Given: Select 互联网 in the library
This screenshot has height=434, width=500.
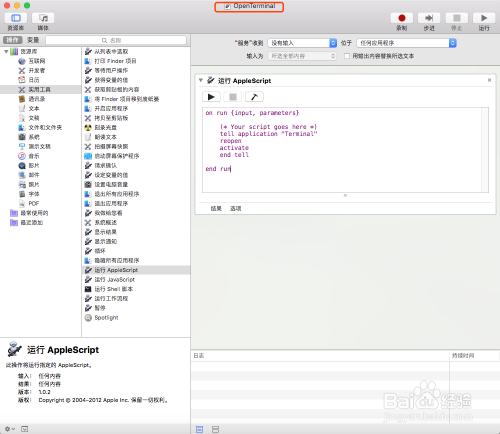Looking at the screenshot, I should click(36, 61).
